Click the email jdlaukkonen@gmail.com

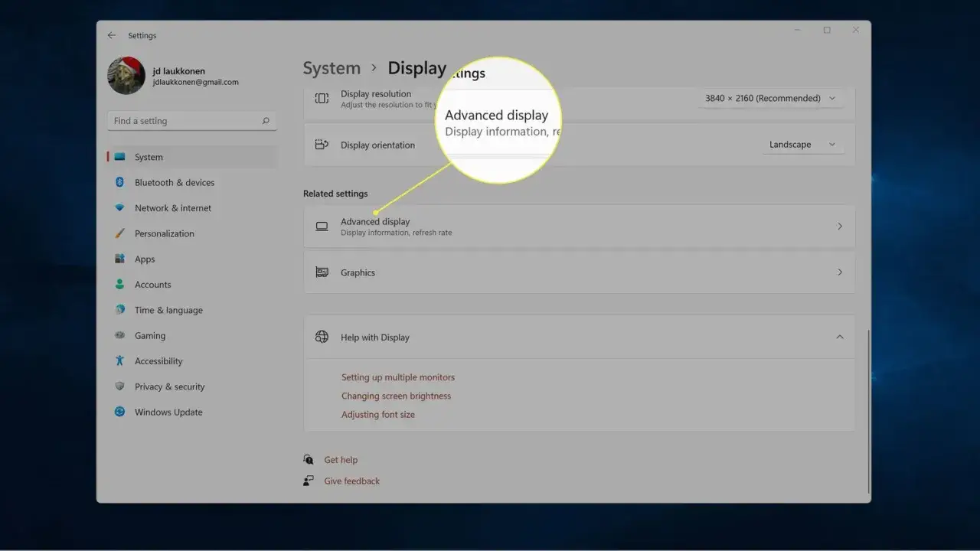tap(195, 82)
